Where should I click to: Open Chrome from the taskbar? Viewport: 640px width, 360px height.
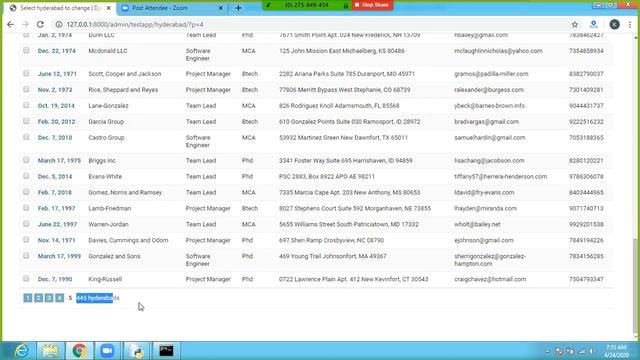[79, 351]
